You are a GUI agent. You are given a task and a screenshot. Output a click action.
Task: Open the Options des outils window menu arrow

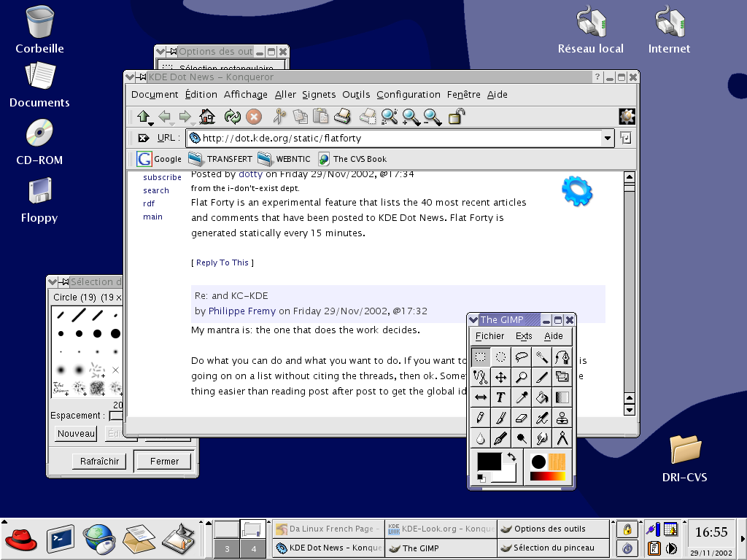click(160, 52)
